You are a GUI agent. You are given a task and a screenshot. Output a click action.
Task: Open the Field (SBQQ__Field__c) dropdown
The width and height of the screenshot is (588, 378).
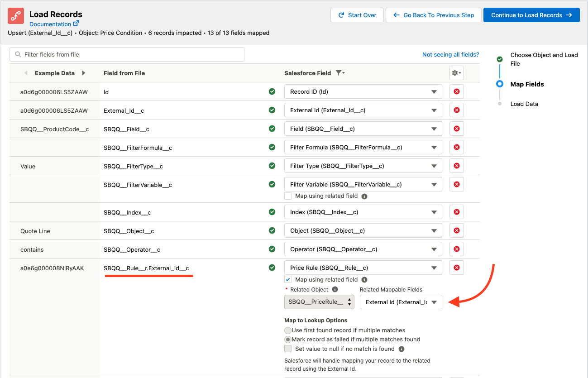click(x=363, y=129)
